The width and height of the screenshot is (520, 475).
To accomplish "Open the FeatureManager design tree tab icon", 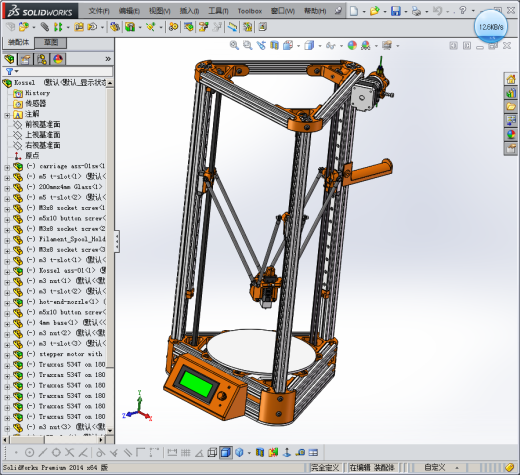I will [10, 59].
